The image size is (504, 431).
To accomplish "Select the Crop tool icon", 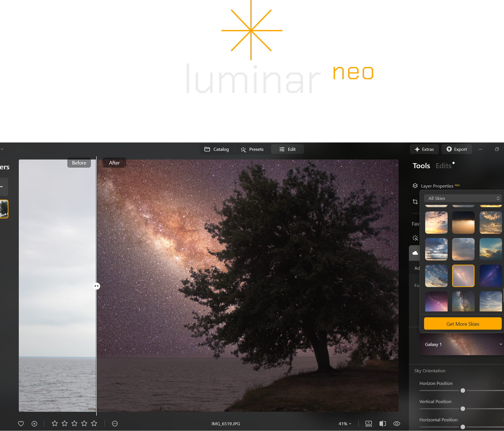I will (415, 202).
